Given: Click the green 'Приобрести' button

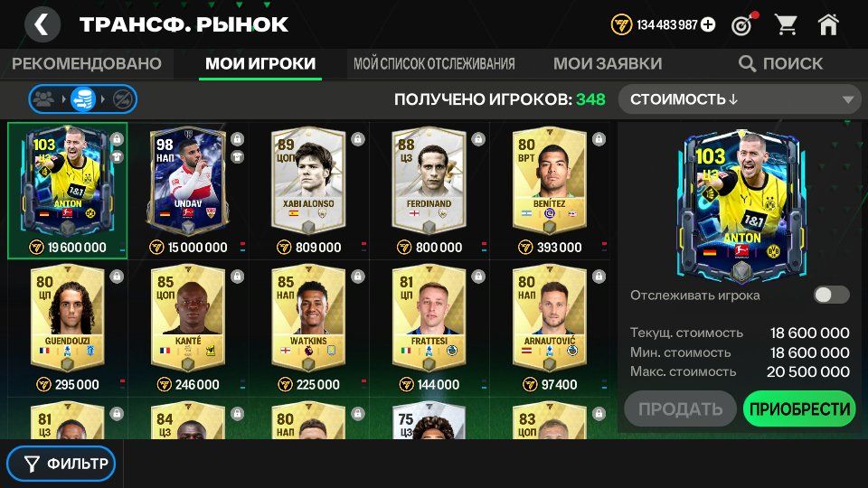Looking at the screenshot, I should (x=799, y=408).
